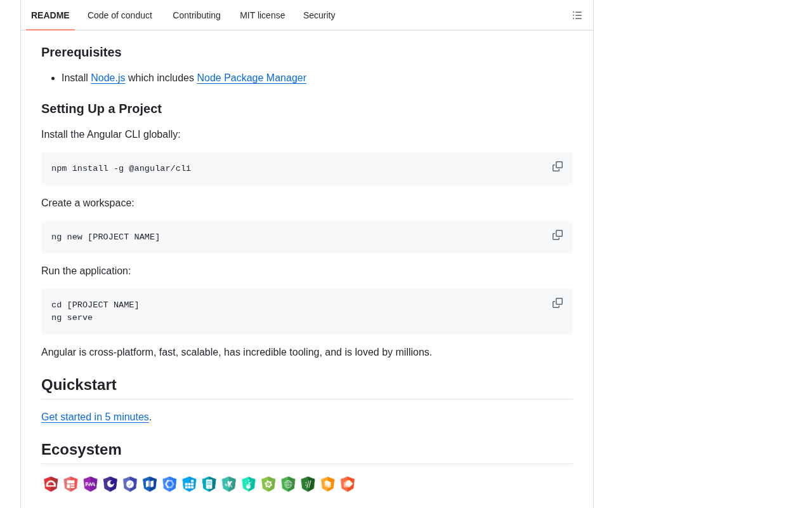Click the 'Install the Angular CLI globally:' text

coord(111,135)
